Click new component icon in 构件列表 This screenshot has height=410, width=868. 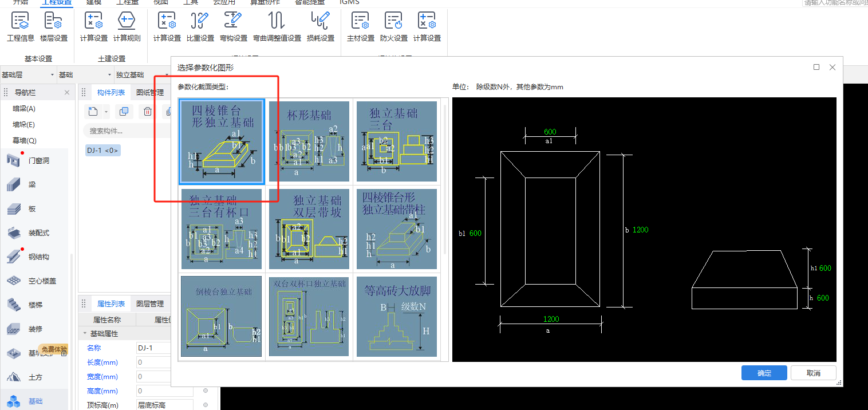pyautogui.click(x=92, y=112)
